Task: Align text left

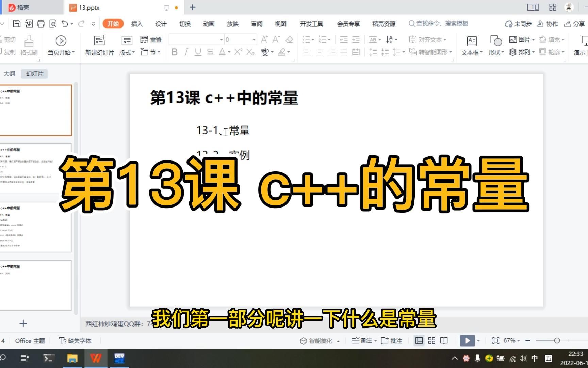Action: 308,52
